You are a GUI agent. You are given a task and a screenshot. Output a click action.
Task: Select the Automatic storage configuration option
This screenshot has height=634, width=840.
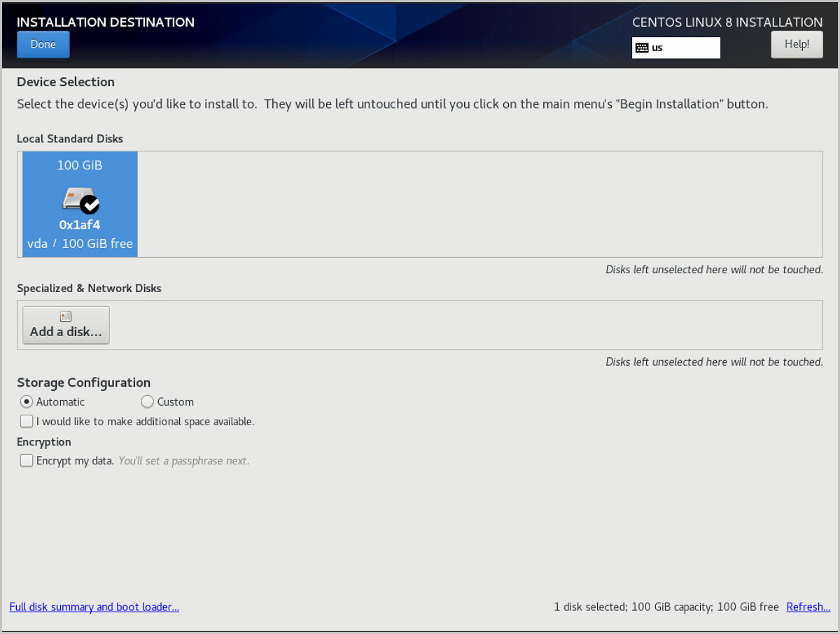[x=26, y=401]
